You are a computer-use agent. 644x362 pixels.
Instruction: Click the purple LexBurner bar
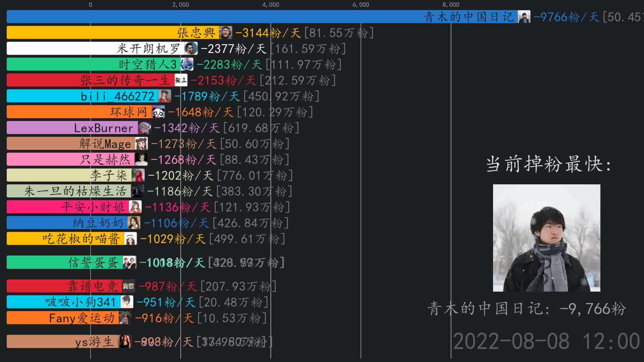coord(72,128)
